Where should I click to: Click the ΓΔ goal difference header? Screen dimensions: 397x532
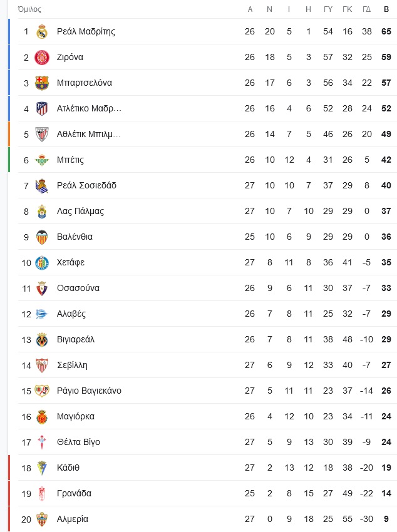(x=367, y=9)
